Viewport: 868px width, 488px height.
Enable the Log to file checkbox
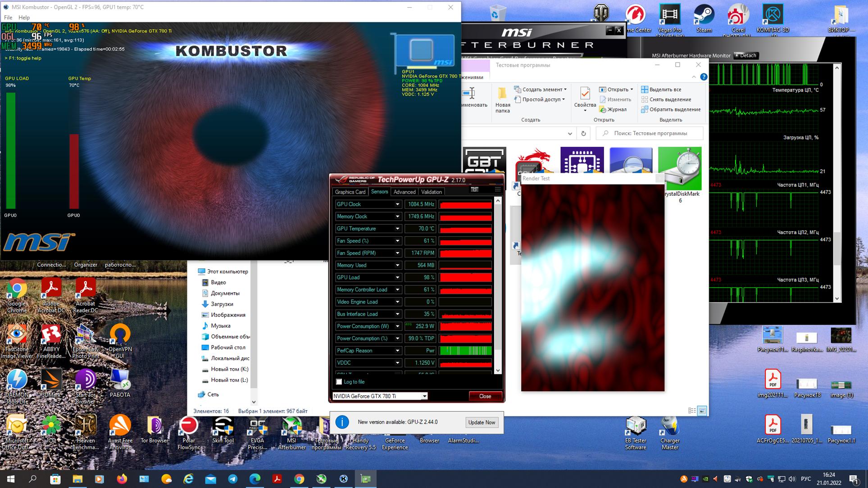click(339, 382)
